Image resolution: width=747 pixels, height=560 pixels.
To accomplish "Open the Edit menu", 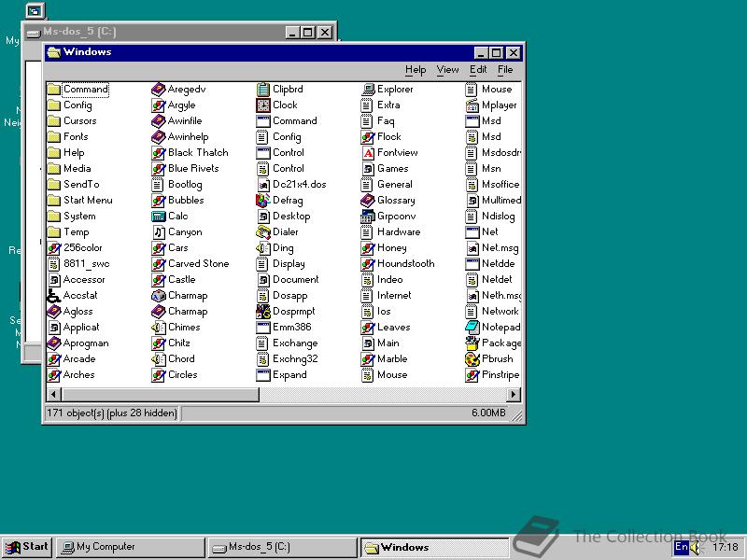I will click(477, 69).
